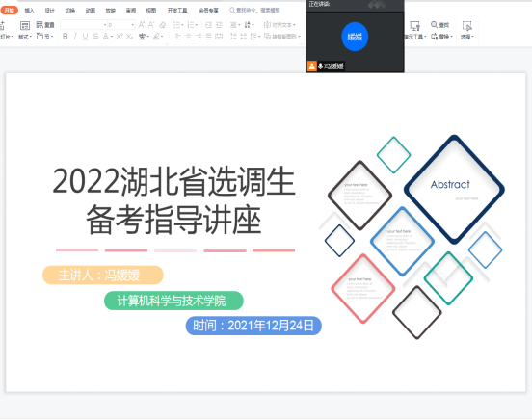532x420 pixels.
Task: Open the 插入 (Insert) ribbon tab
Action: coord(30,11)
